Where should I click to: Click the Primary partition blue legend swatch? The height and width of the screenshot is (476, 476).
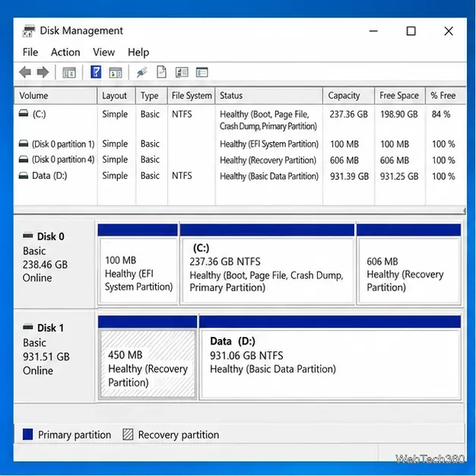click(27, 434)
